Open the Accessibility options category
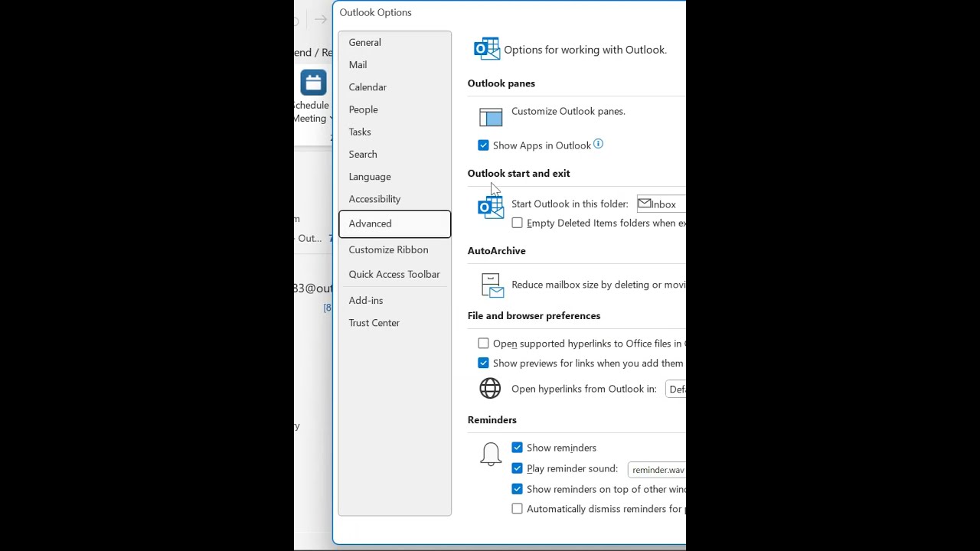 pyautogui.click(x=395, y=199)
